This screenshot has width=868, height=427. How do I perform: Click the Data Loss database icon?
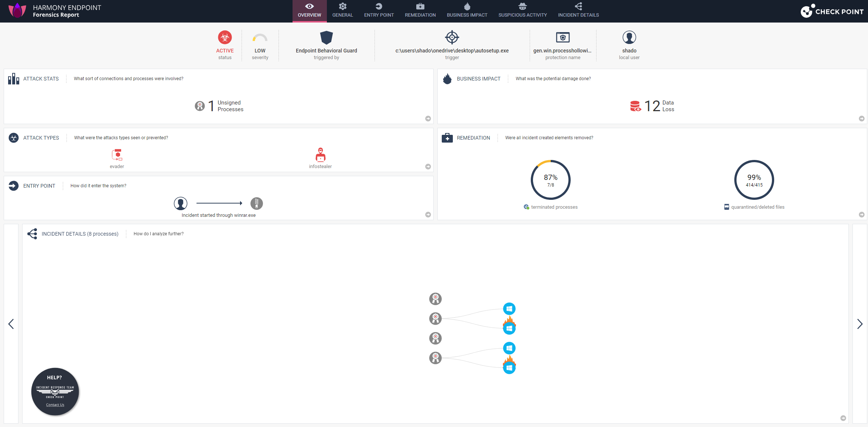tap(635, 106)
